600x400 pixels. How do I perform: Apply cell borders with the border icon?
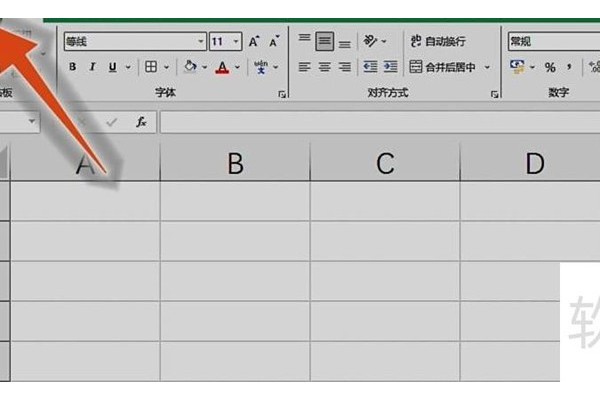pos(151,67)
